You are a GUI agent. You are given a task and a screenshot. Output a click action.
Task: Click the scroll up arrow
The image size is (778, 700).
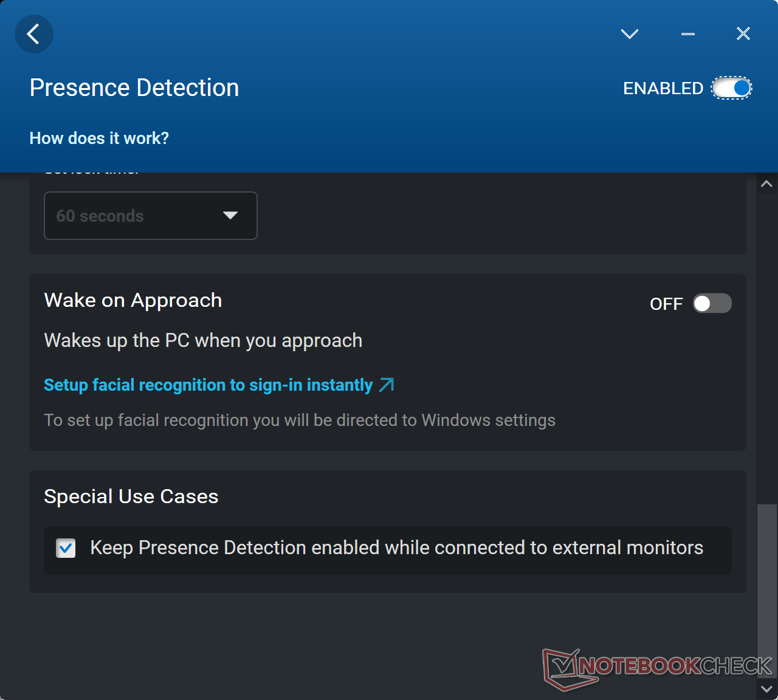(767, 184)
